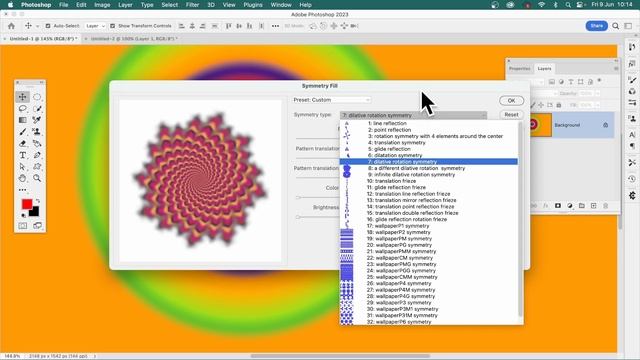Click the spiral pattern preview image
The image size is (640, 360).
[x=200, y=181]
